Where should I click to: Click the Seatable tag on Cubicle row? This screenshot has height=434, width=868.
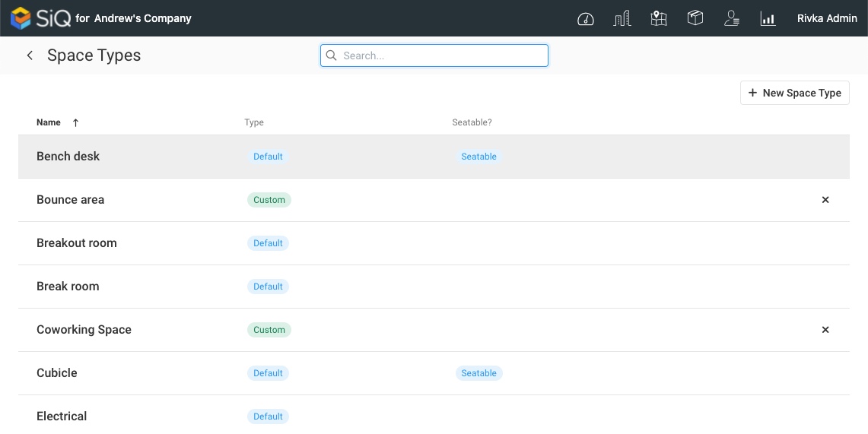pyautogui.click(x=479, y=373)
